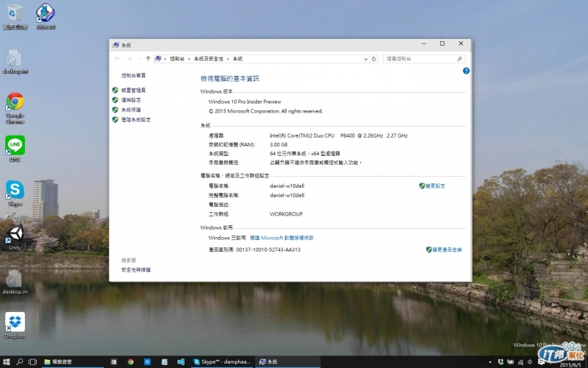Launch the XMAN desktop shortcut
Viewport: 588px width, 368px height.
coord(46,16)
